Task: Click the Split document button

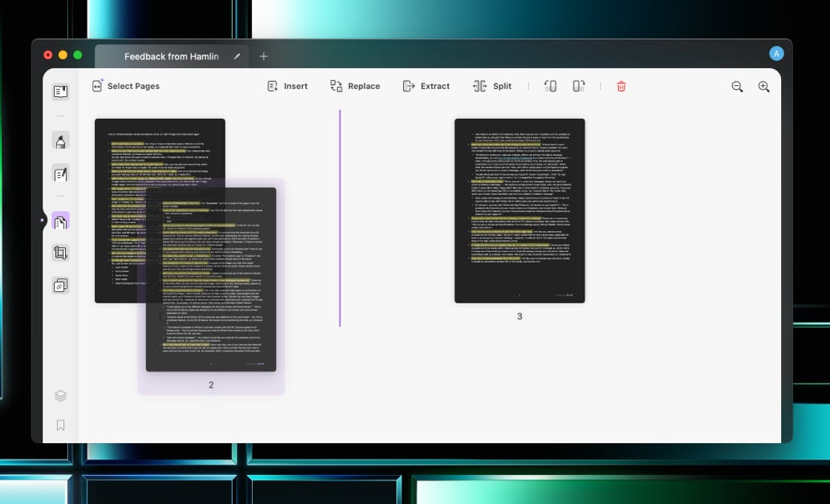Action: pyautogui.click(x=492, y=86)
